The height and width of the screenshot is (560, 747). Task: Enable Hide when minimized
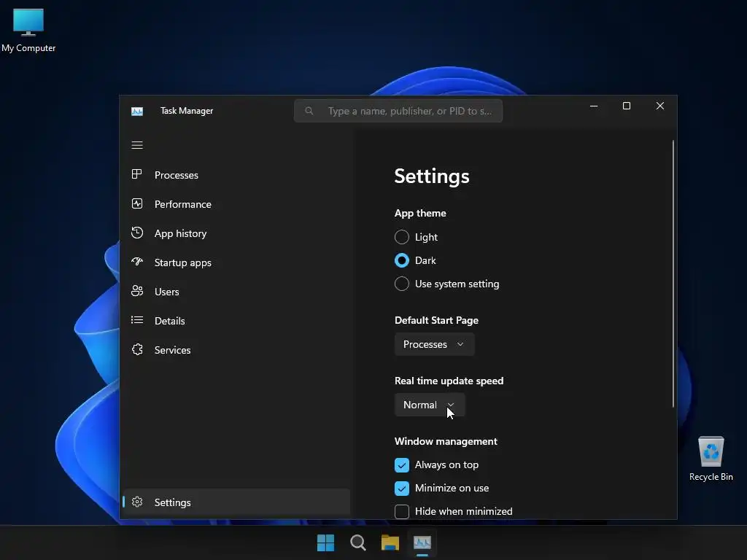(x=402, y=511)
